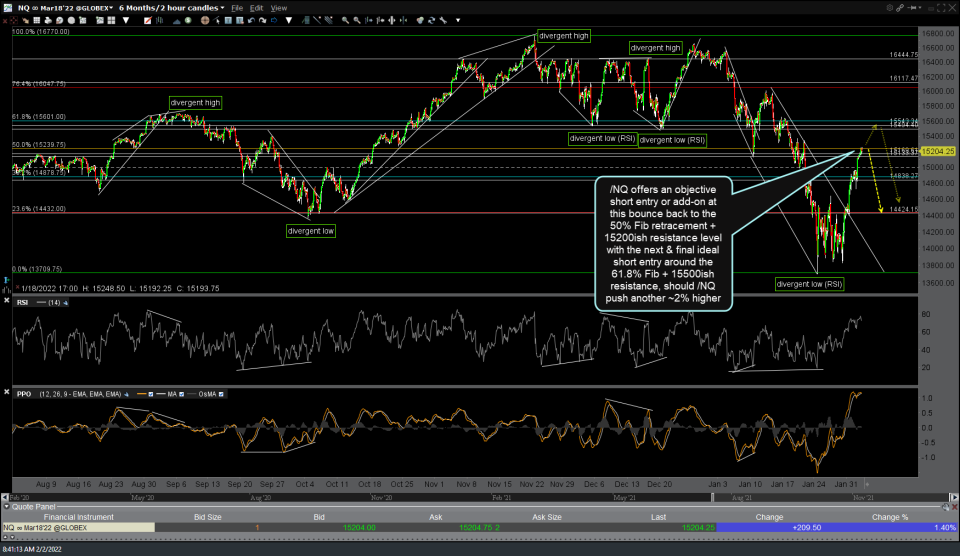Screen dimensions: 960x556
Task: Expand the last toolbar overflow arrow
Action: tap(458, 20)
